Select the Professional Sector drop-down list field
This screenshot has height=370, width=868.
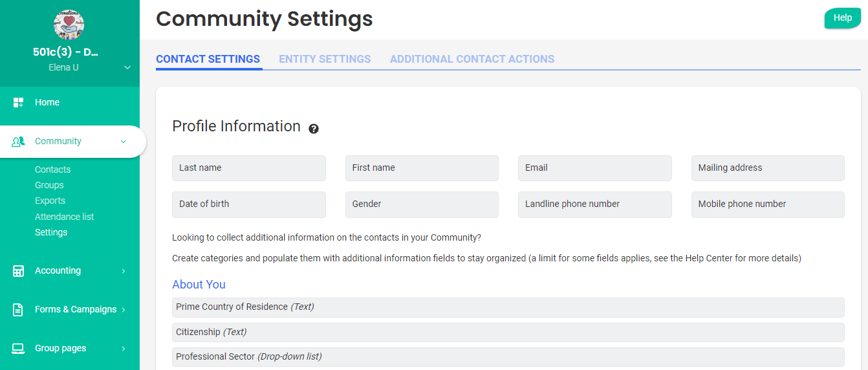[x=508, y=356]
